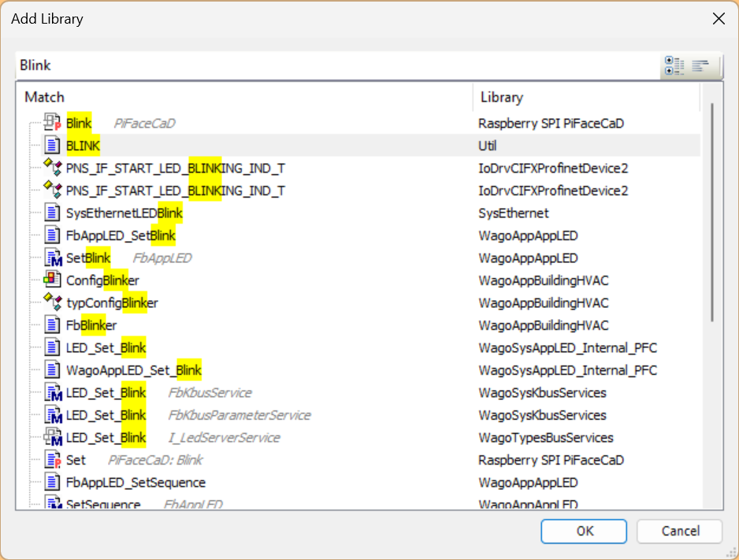Click the property icon beside Set PiFaceCaD: Blink

coord(52,460)
